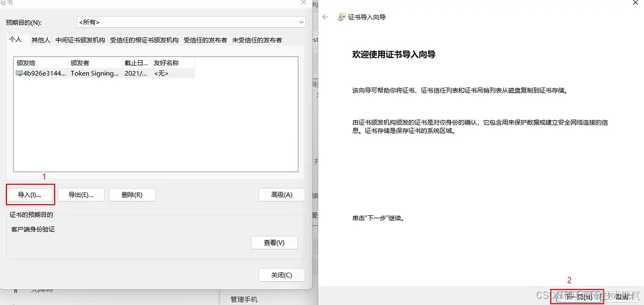The image size is (644, 305).
Task: Sort by the 截止日期 column header
Action: [136, 63]
